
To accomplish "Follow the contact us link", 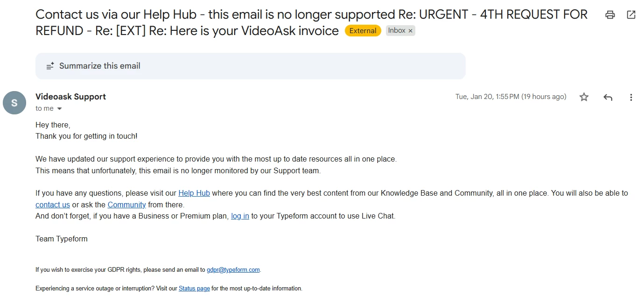I will (53, 205).
